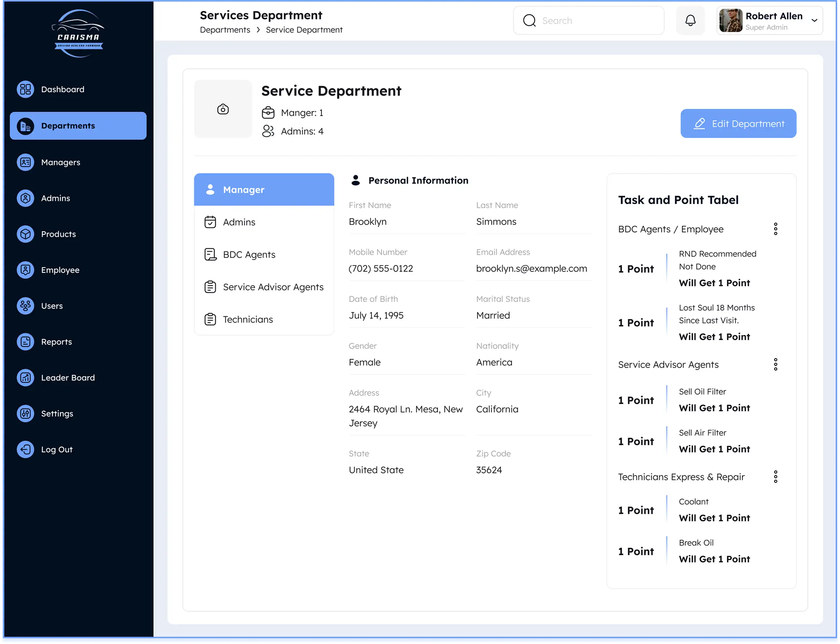Click the Carisma logo
The height and width of the screenshot is (644, 840).
(x=78, y=34)
